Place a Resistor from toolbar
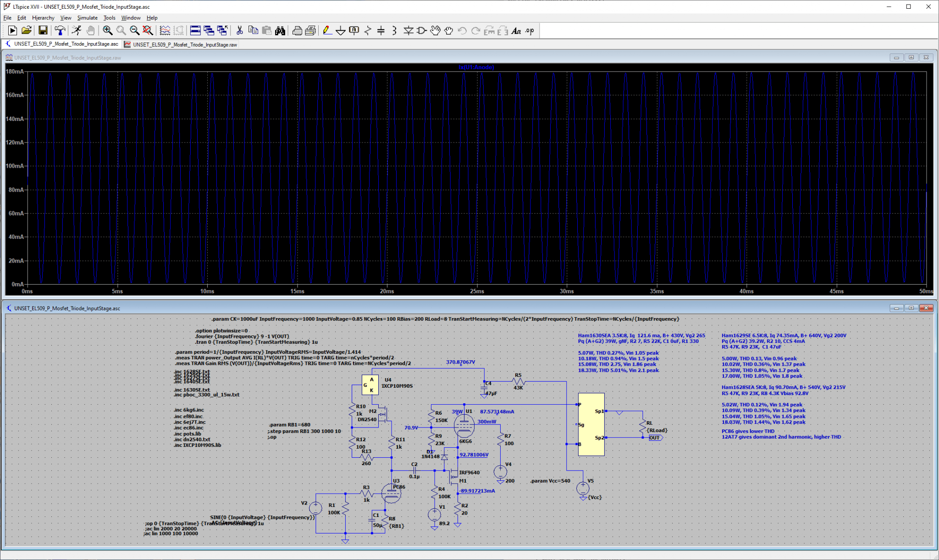Image resolution: width=939 pixels, height=560 pixels. click(x=368, y=31)
